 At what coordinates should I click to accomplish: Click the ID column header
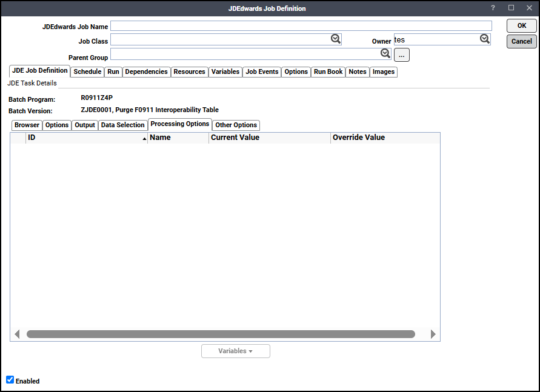pos(87,138)
